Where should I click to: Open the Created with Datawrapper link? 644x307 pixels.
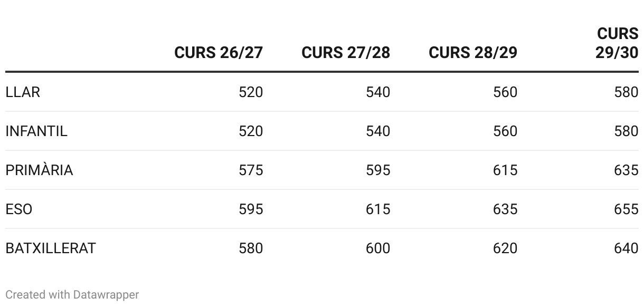tap(72, 294)
